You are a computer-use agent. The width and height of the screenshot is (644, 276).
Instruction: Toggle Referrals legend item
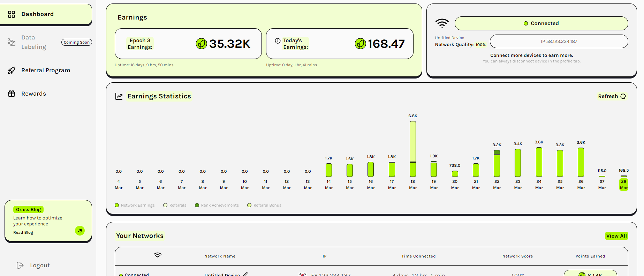(x=175, y=206)
